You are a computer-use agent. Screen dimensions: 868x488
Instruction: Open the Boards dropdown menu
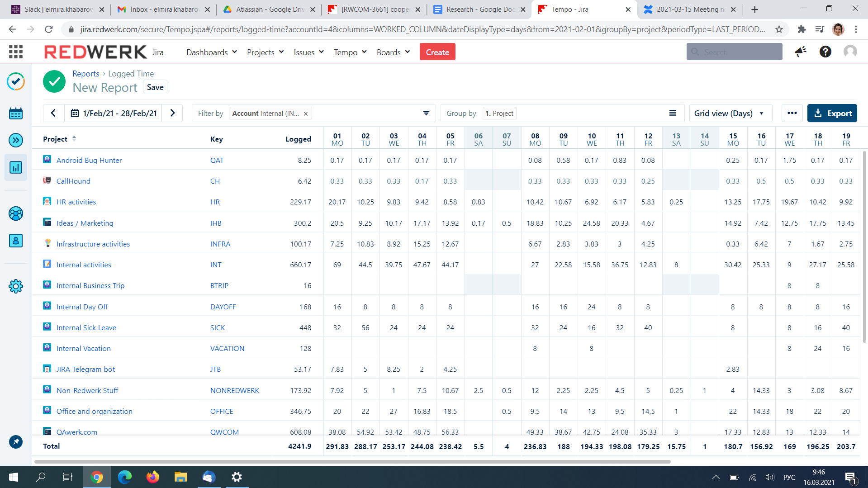[394, 52]
